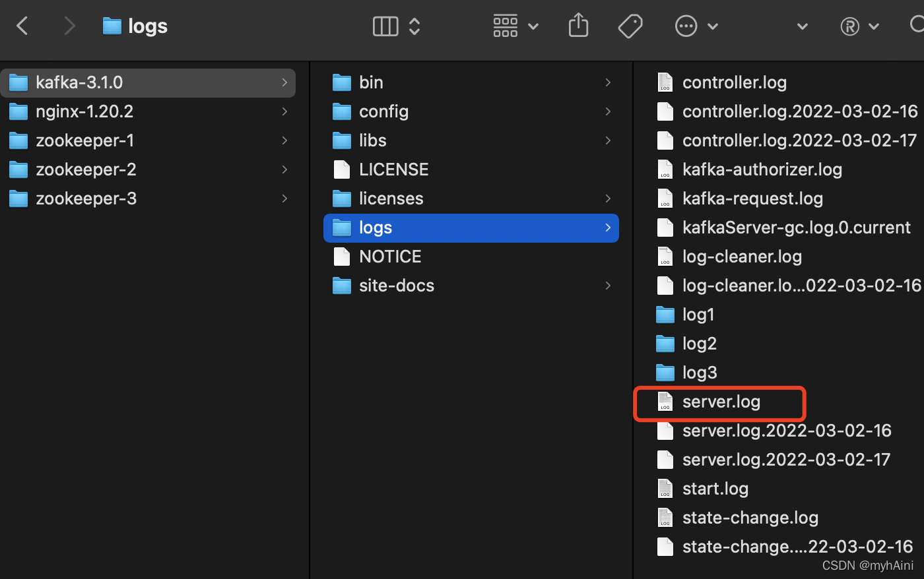
Task: Click the controller.log file icon
Action: pos(665,82)
